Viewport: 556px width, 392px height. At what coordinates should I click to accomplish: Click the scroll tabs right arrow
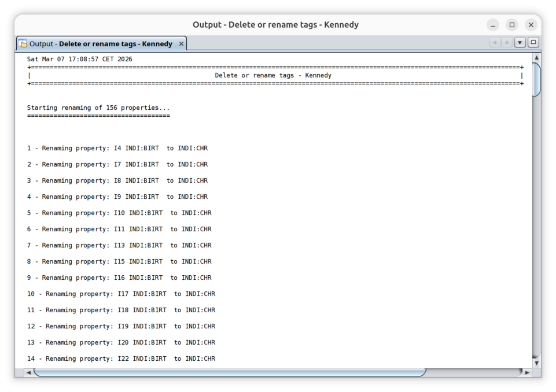pyautogui.click(x=507, y=43)
